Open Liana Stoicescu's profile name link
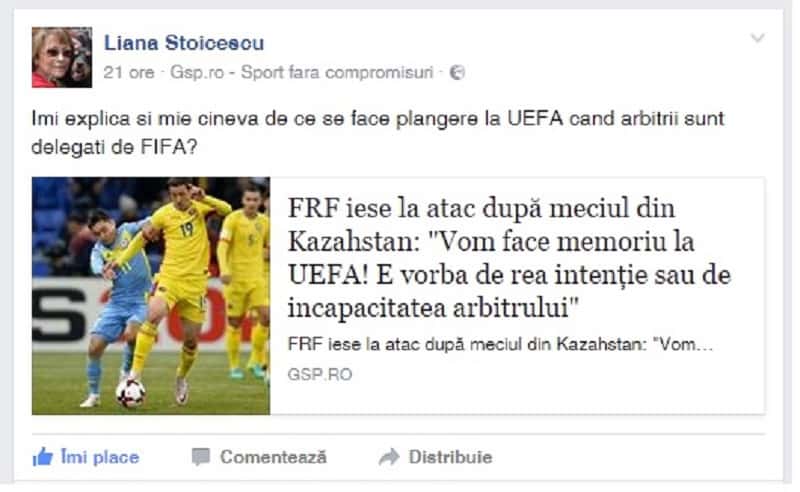 point(184,43)
